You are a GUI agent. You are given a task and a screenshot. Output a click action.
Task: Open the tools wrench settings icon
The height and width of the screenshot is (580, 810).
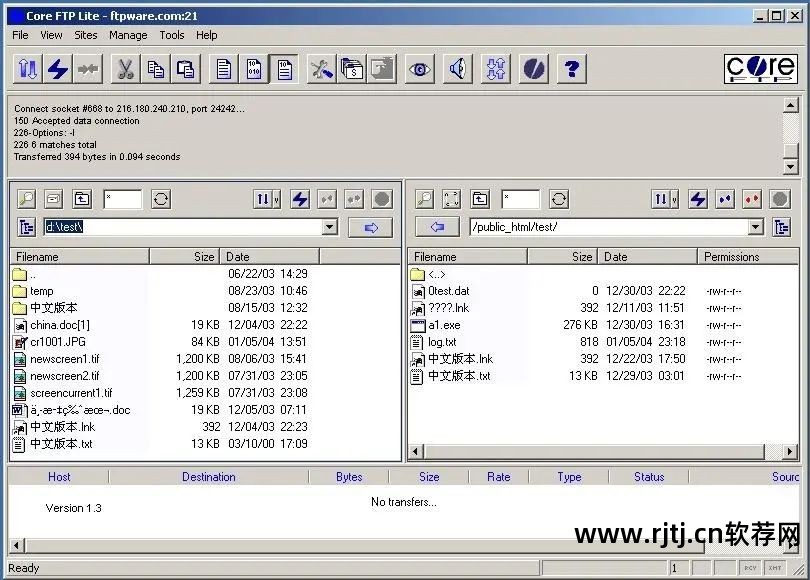(x=322, y=69)
